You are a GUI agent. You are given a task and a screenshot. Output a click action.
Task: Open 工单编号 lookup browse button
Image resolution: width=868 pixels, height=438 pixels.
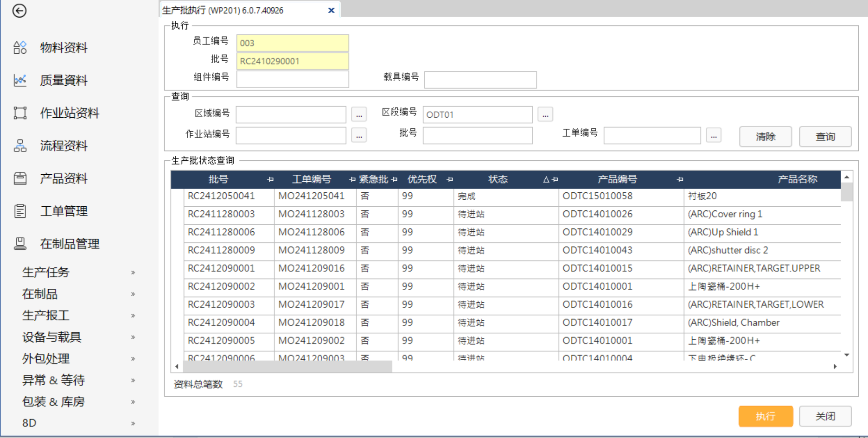[x=714, y=136]
